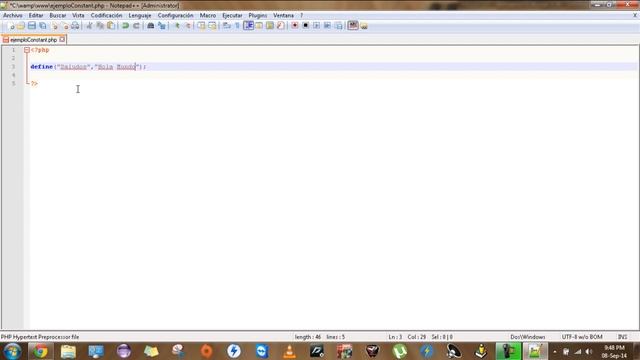640x360 pixels.
Task: Open the Configuración menu
Action: click(x=176, y=16)
